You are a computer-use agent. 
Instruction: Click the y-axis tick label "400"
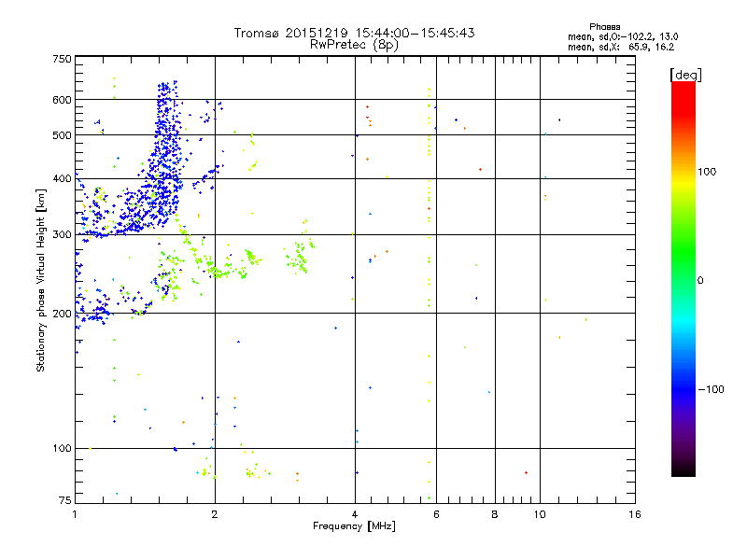(x=62, y=179)
